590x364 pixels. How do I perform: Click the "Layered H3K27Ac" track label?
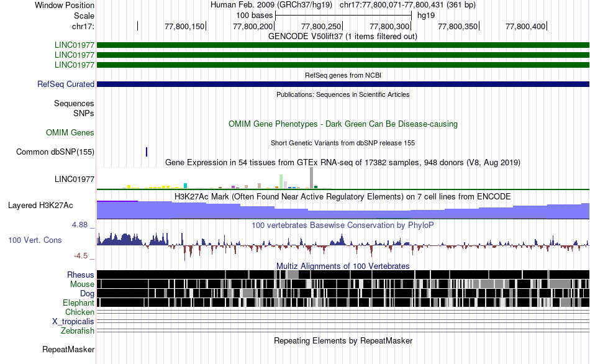(x=40, y=206)
